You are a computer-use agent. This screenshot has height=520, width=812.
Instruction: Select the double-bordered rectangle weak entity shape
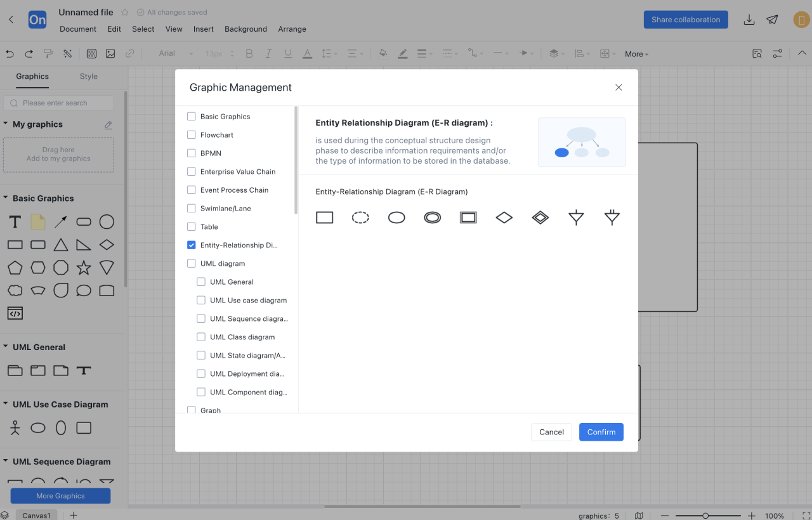[x=468, y=218]
